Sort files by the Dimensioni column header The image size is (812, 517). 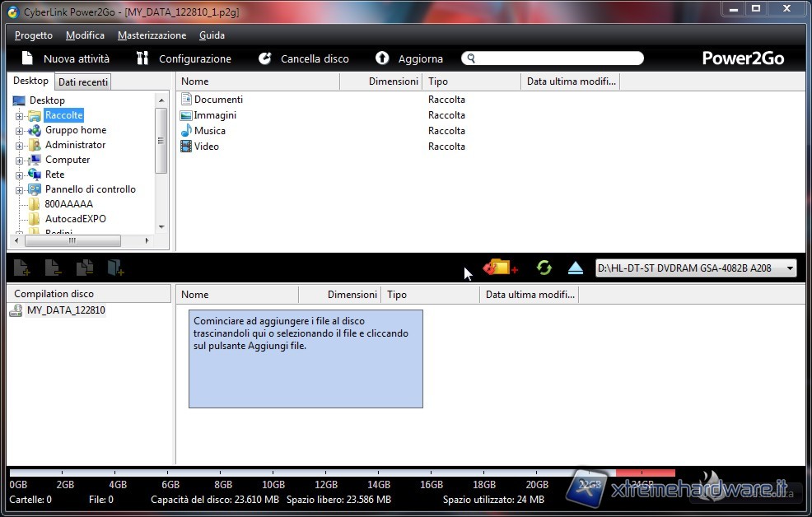pos(393,82)
